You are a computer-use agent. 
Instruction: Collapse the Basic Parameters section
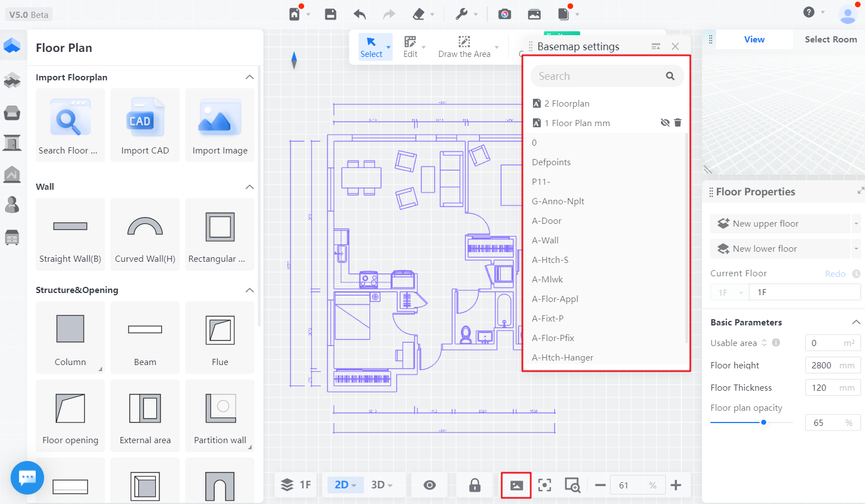click(856, 322)
